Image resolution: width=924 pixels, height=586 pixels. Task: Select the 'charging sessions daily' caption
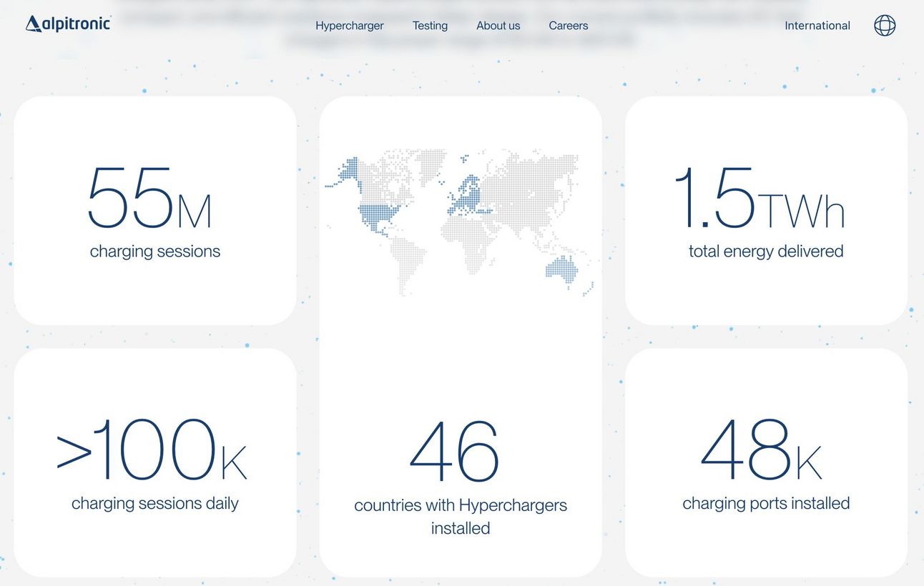pos(155,503)
